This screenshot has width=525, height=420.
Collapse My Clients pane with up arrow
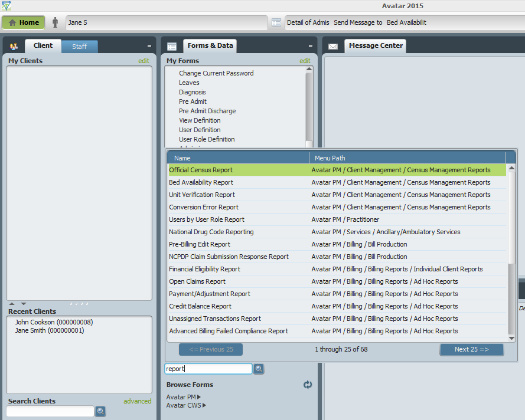12,304
